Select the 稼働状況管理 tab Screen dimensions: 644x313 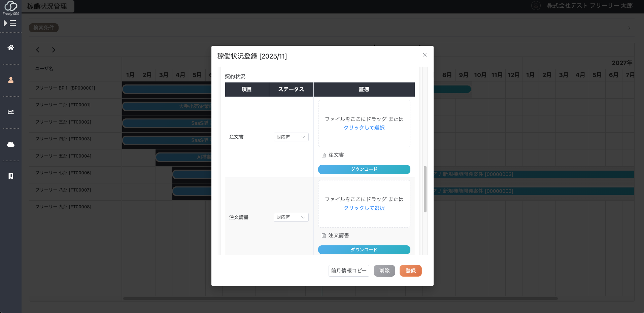click(x=47, y=6)
